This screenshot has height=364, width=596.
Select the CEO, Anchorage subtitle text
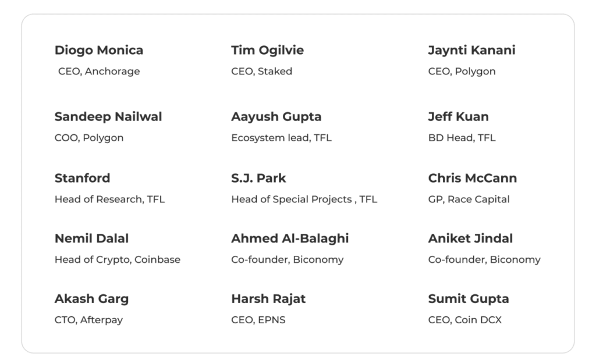click(x=99, y=72)
